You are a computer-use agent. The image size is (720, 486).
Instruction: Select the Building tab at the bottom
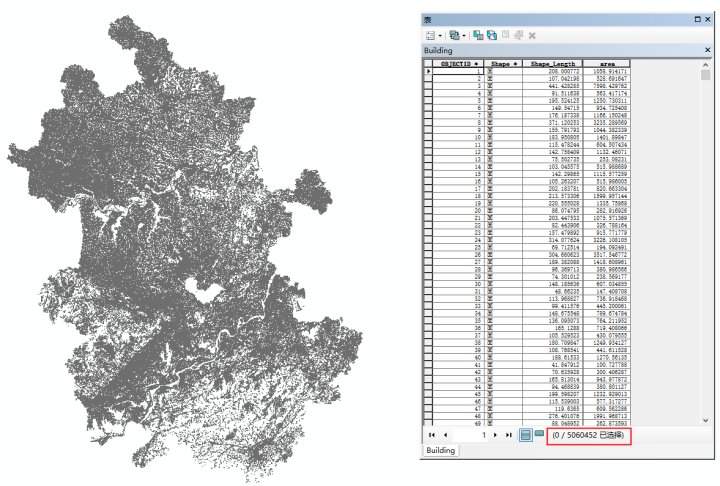[x=440, y=450]
